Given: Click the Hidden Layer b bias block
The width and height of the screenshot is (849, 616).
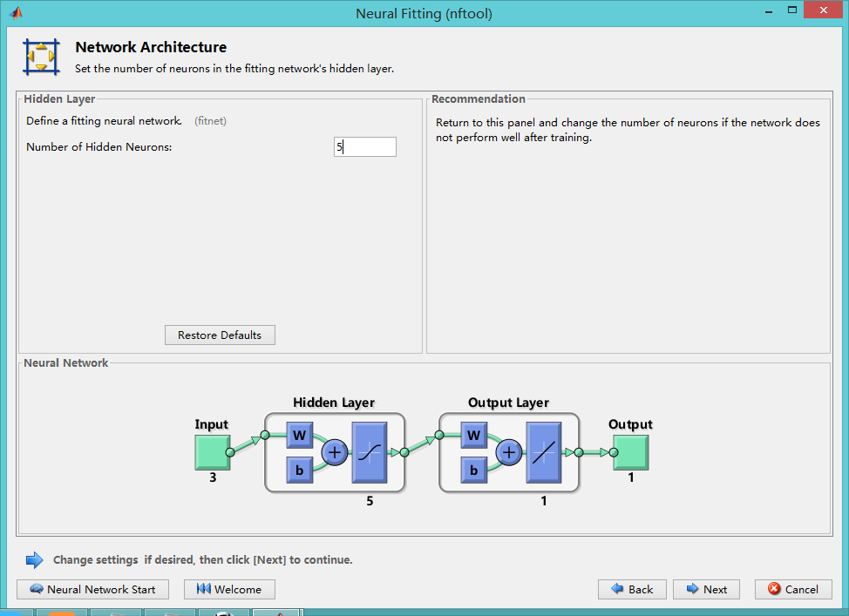Looking at the screenshot, I should pyautogui.click(x=300, y=470).
